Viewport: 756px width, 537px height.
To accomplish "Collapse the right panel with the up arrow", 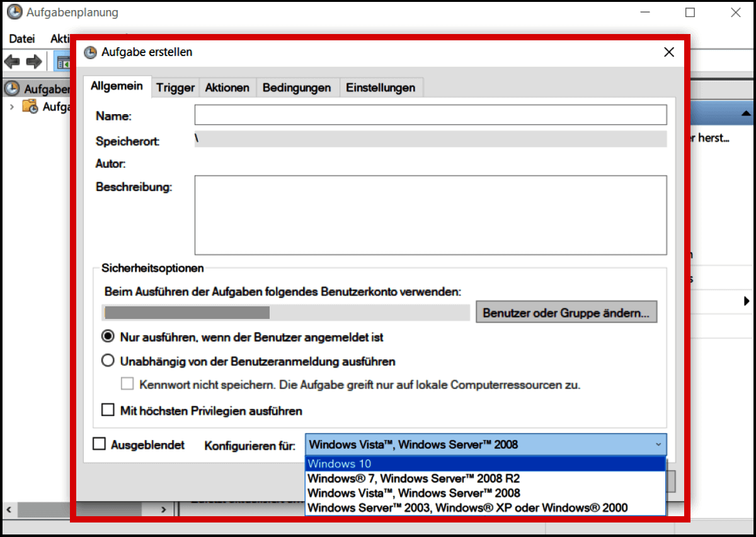I will [747, 113].
